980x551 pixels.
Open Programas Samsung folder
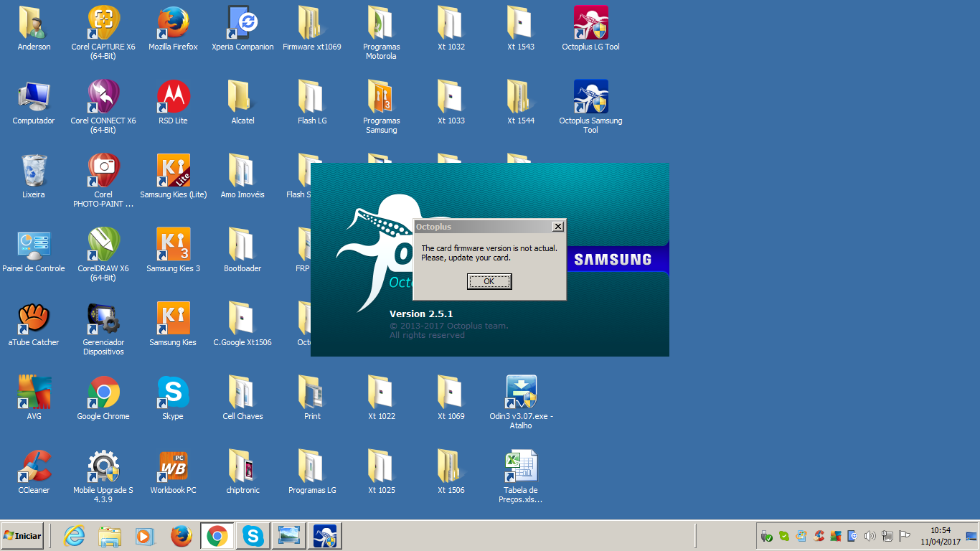tap(382, 107)
